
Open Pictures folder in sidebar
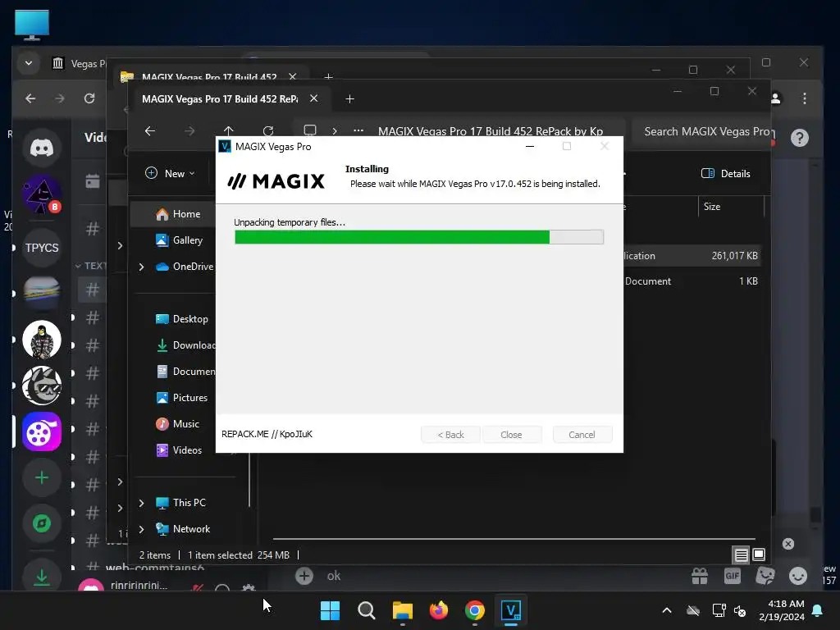coord(181,398)
